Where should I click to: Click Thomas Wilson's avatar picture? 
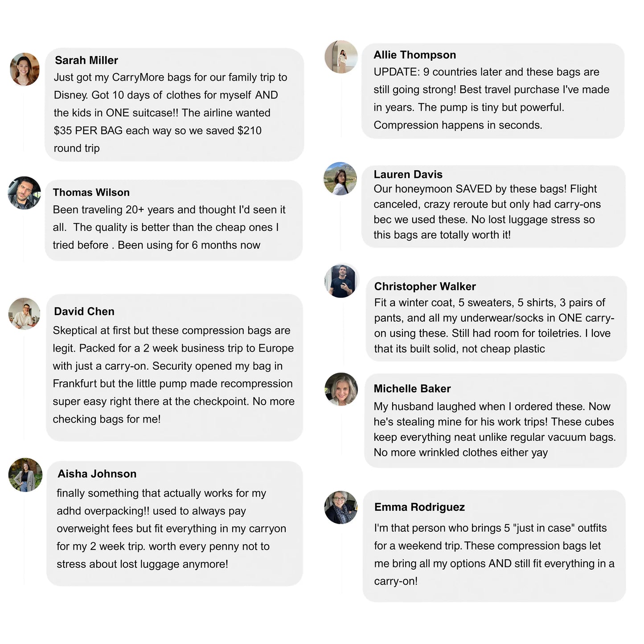click(25, 193)
